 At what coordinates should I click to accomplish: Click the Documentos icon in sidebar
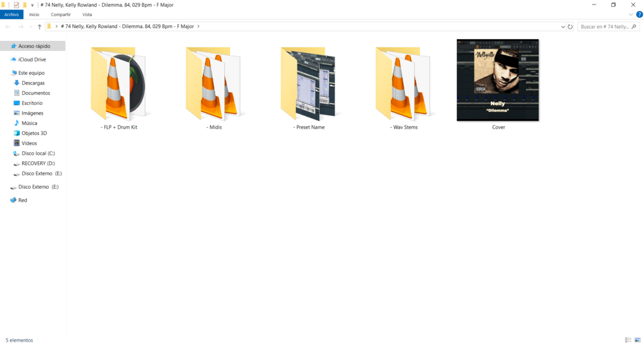point(17,93)
